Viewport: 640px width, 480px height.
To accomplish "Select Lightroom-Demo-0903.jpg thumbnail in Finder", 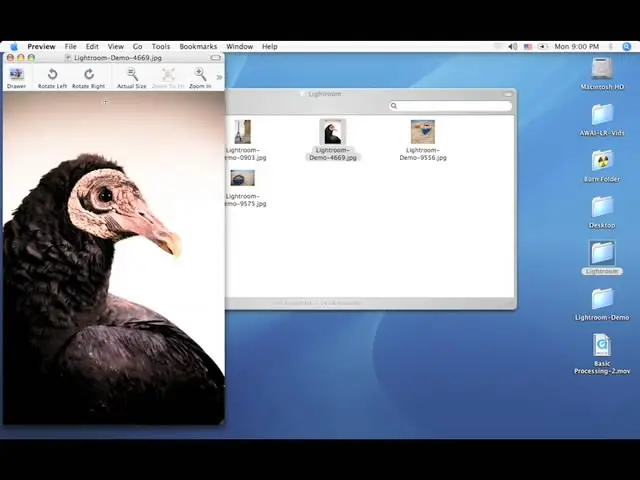I will coord(242,131).
